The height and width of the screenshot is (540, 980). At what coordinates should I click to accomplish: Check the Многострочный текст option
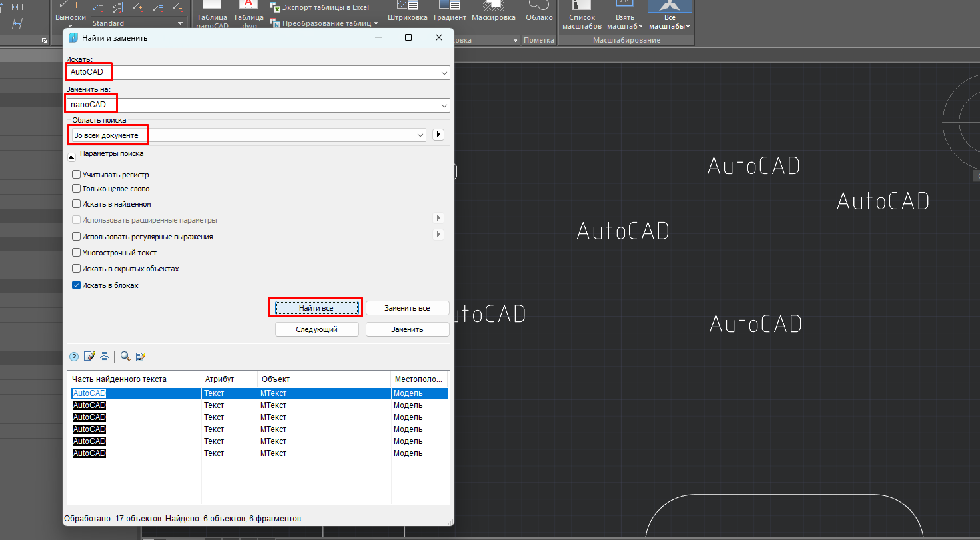coord(77,253)
